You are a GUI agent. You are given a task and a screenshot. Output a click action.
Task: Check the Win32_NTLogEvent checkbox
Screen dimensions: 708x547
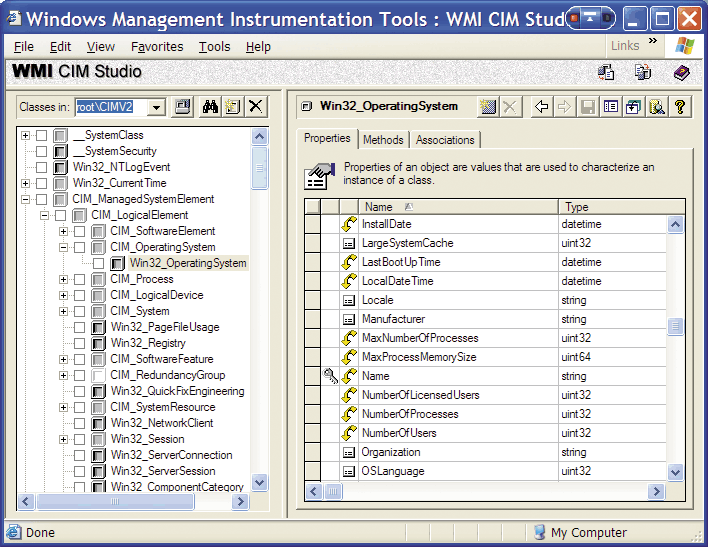(42, 167)
